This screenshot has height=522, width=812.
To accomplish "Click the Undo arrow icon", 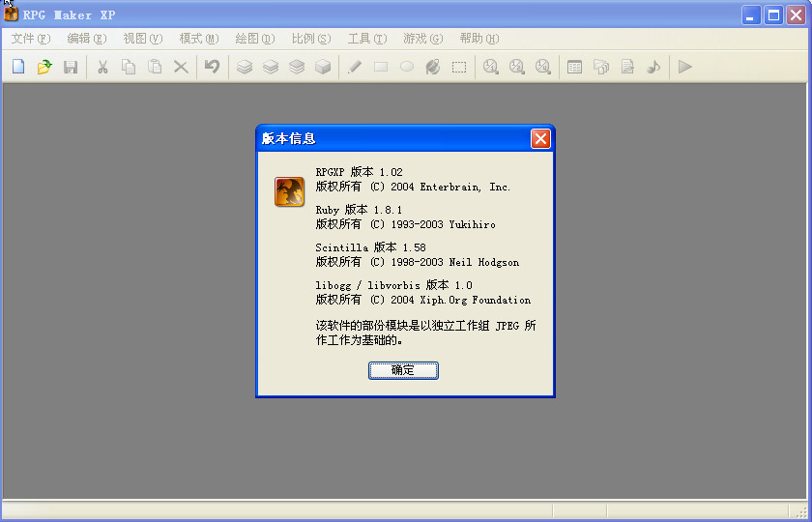I will 213,67.
